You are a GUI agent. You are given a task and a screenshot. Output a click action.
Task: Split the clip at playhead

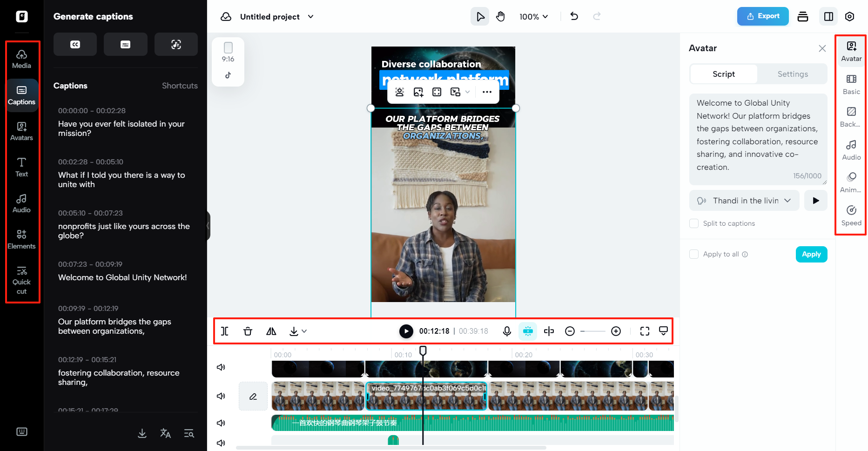coord(225,331)
